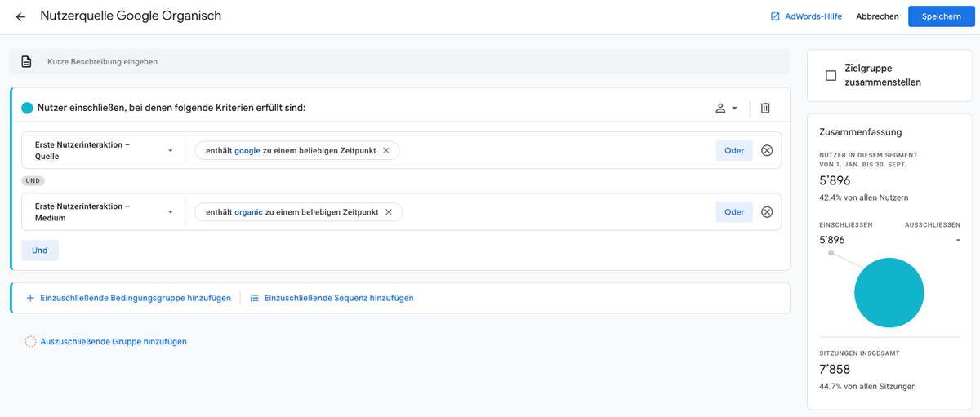Delete the condition group with trash icon
The image size is (980, 417).
coord(765,108)
